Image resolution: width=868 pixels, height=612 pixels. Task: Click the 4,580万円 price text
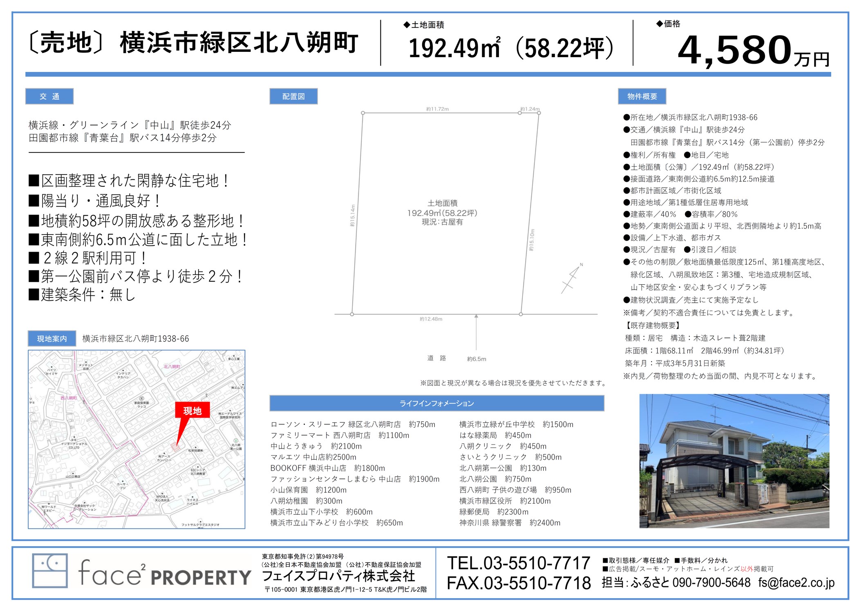(753, 51)
